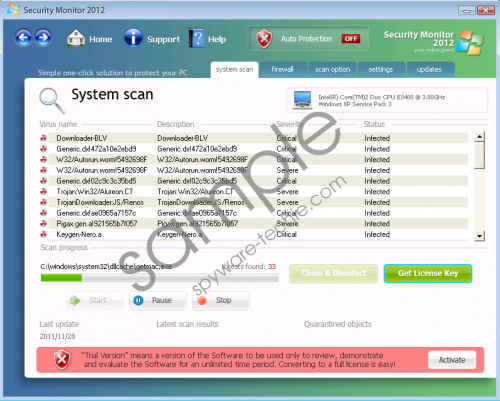The image size is (500, 401).
Task: Open the scan option tab
Action: point(333,70)
